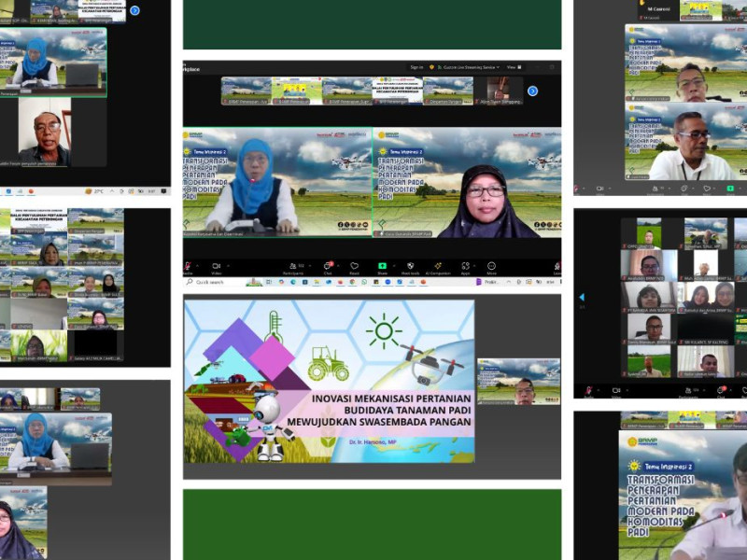Click Sign in at top of Zoom window

tap(416, 67)
